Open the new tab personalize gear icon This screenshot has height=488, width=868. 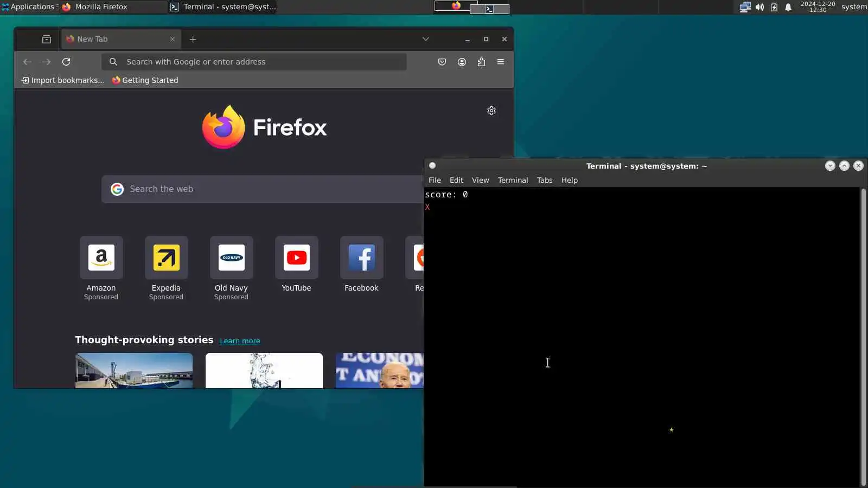[492, 111]
